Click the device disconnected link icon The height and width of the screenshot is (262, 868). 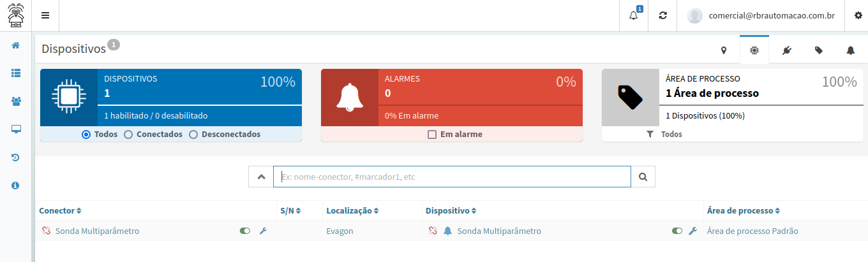coord(433,231)
